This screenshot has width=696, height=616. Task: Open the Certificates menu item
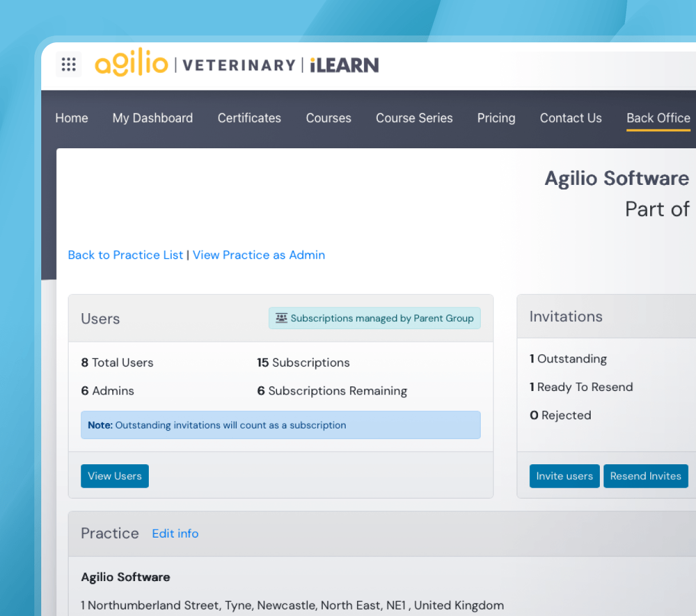[250, 118]
